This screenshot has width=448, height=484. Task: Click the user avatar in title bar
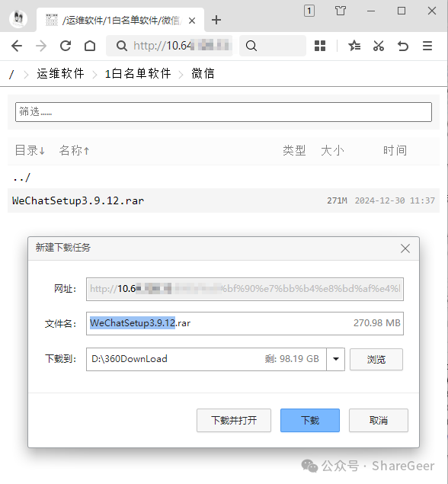click(18, 18)
